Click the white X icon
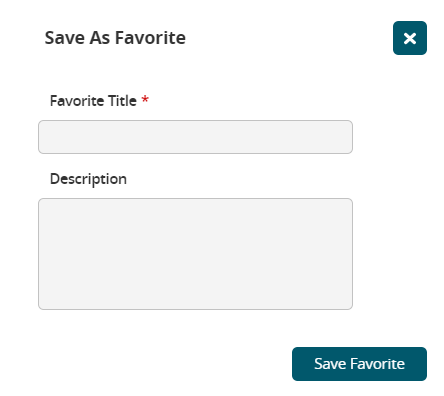Screen dimensions: 444x396 click(410, 38)
